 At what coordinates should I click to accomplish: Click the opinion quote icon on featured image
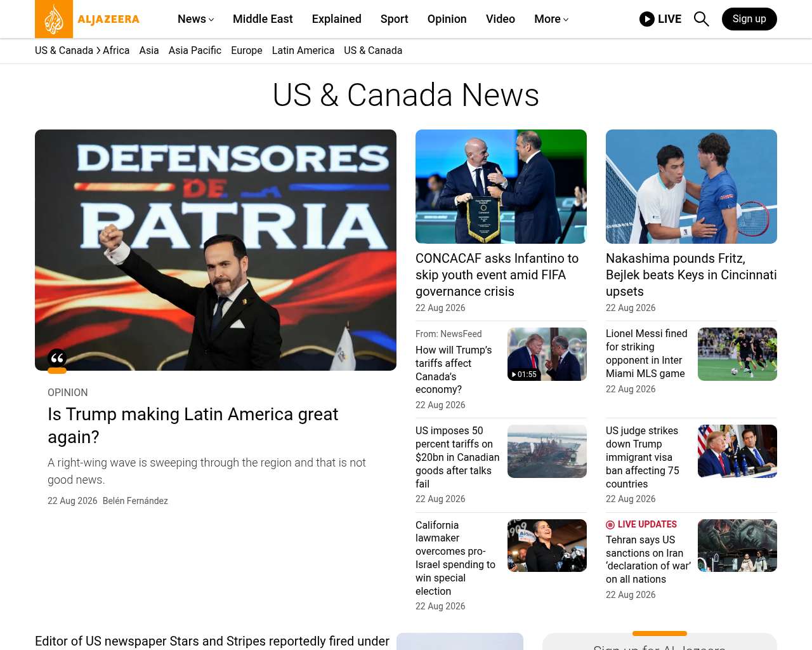pos(57,359)
